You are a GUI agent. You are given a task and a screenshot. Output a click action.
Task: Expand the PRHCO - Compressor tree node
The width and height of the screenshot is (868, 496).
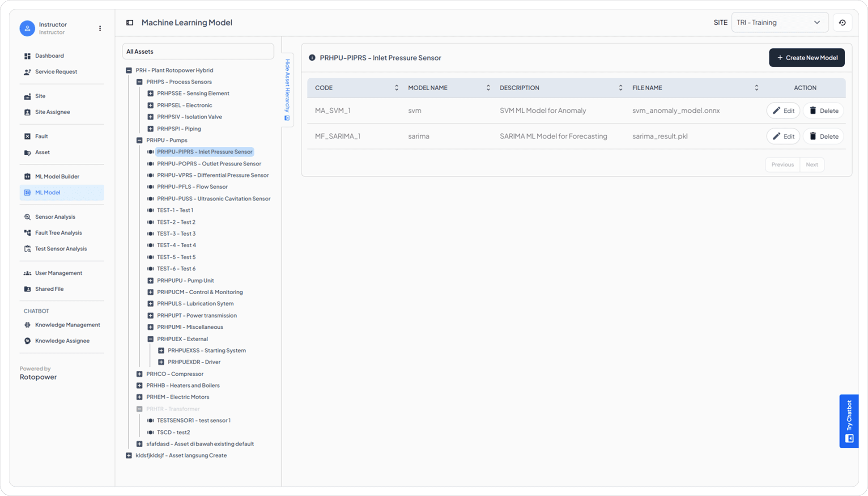[140, 374]
